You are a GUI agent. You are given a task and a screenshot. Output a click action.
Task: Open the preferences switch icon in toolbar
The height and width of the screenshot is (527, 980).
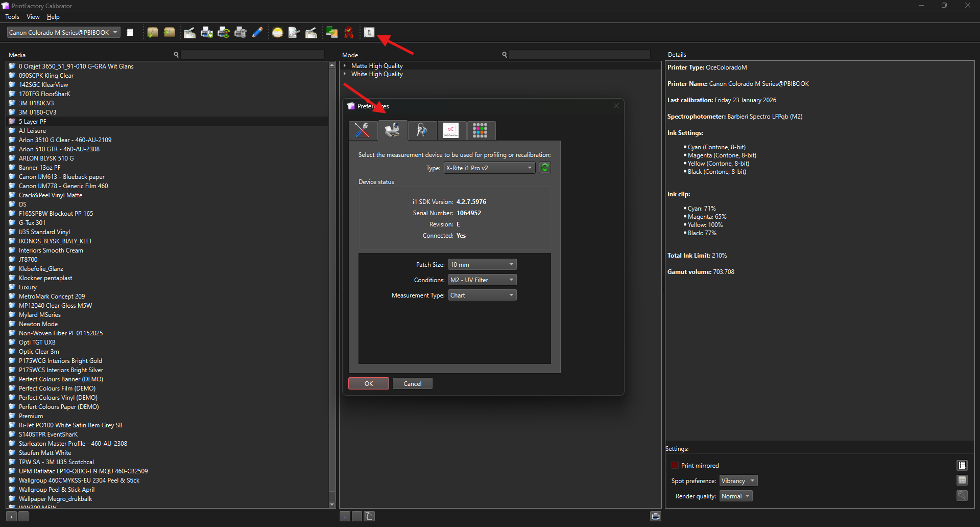[x=369, y=33]
